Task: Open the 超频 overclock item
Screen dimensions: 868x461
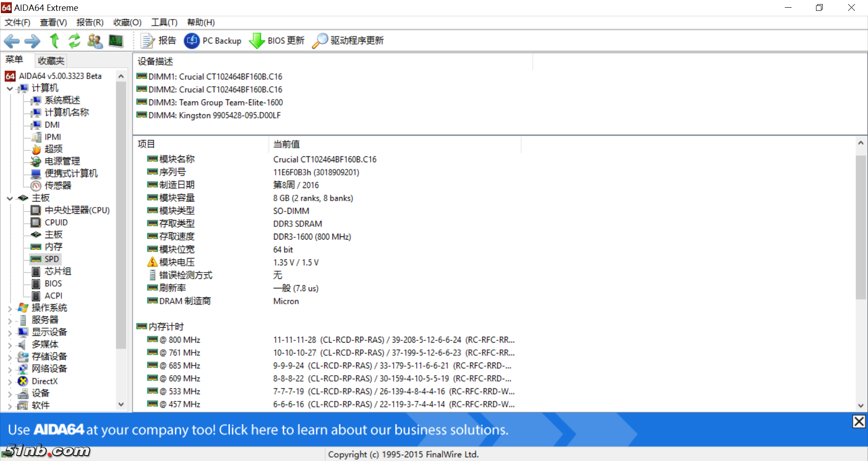Action: [x=53, y=149]
